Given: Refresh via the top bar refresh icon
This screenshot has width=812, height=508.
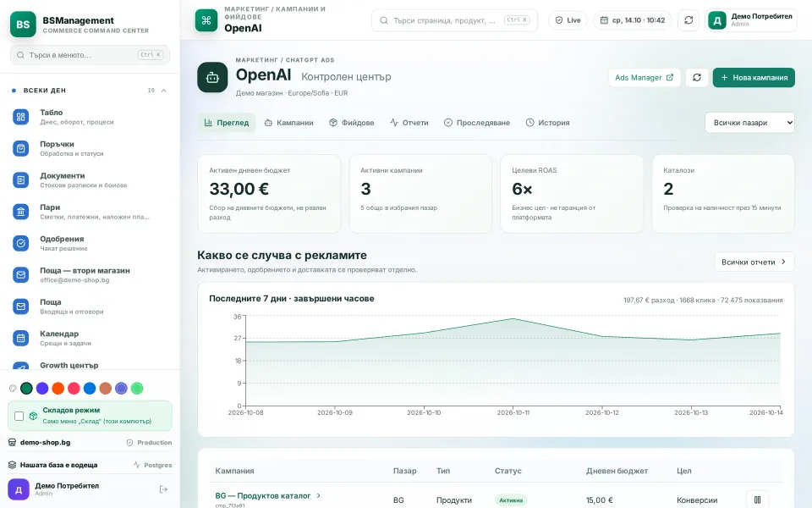Looking at the screenshot, I should point(689,20).
